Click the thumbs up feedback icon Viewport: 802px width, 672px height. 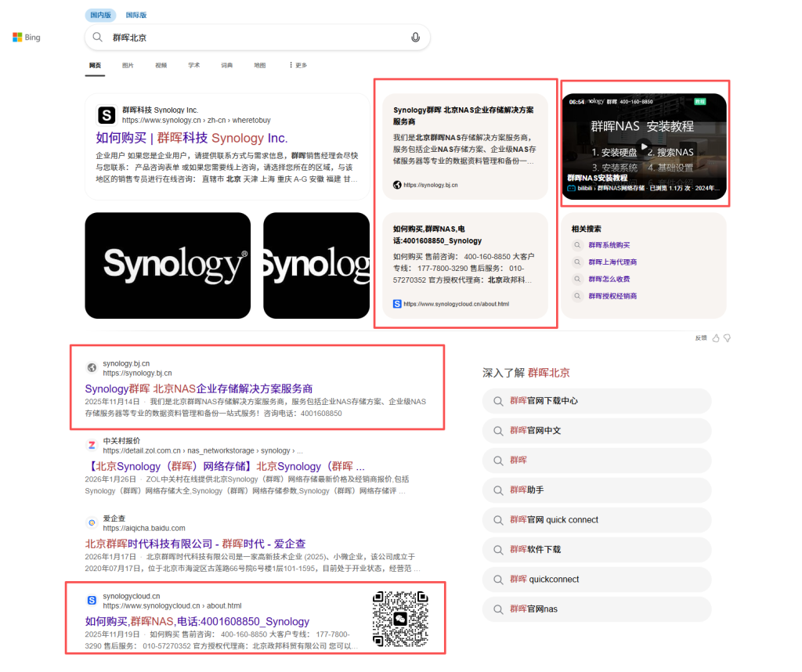click(715, 338)
